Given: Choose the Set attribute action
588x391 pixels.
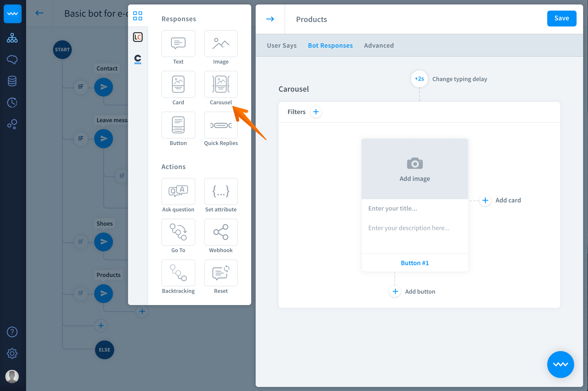Looking at the screenshot, I should coord(221,191).
